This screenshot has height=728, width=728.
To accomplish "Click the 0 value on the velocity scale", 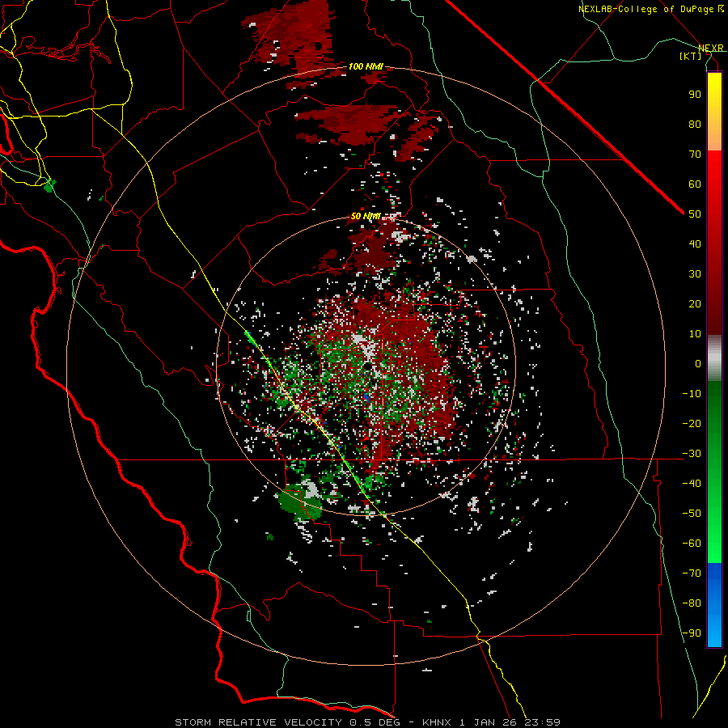I will 698,364.
